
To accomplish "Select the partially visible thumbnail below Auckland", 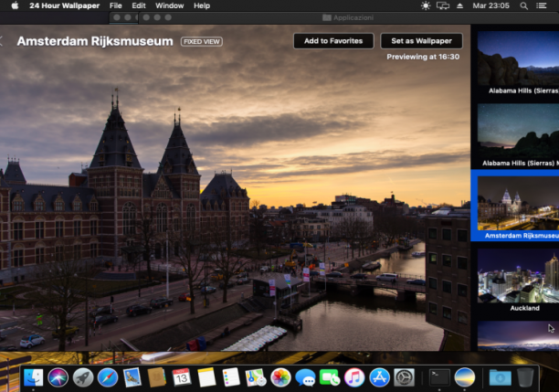I will pyautogui.click(x=518, y=335).
